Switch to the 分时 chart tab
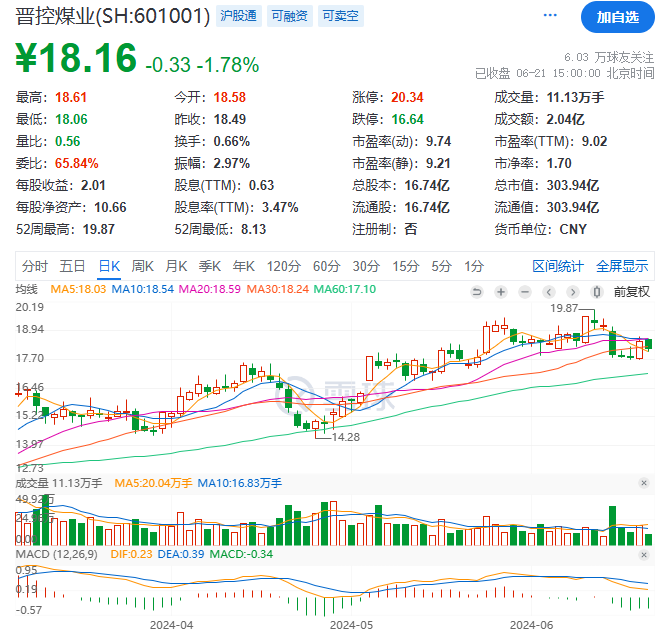This screenshot has width=668, height=636. point(35,266)
